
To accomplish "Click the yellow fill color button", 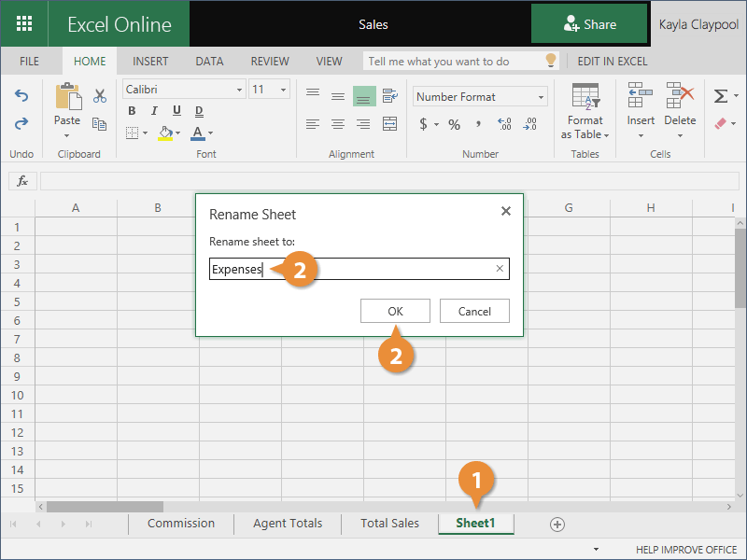I will (x=165, y=133).
